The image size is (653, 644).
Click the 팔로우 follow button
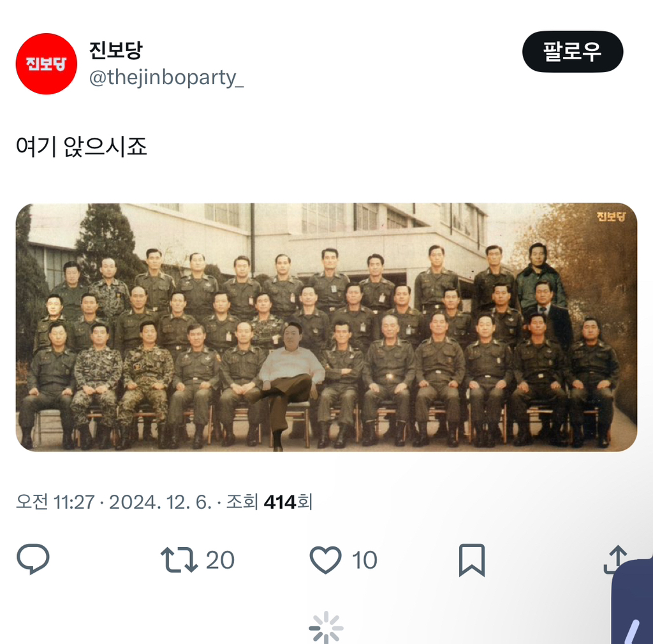point(573,52)
